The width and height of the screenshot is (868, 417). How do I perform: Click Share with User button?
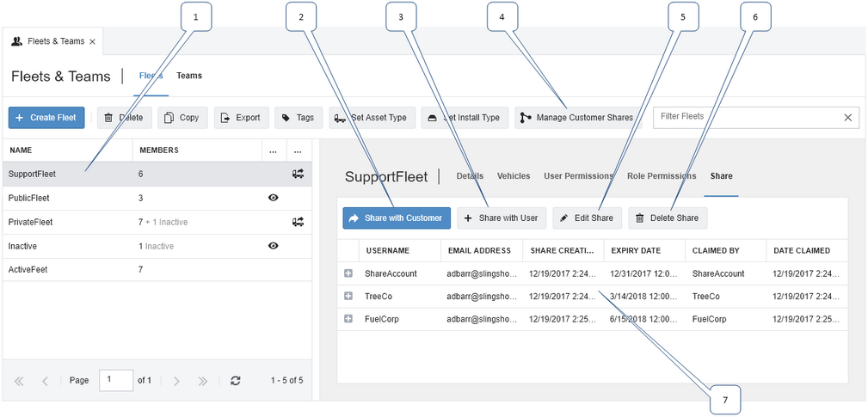pos(502,218)
